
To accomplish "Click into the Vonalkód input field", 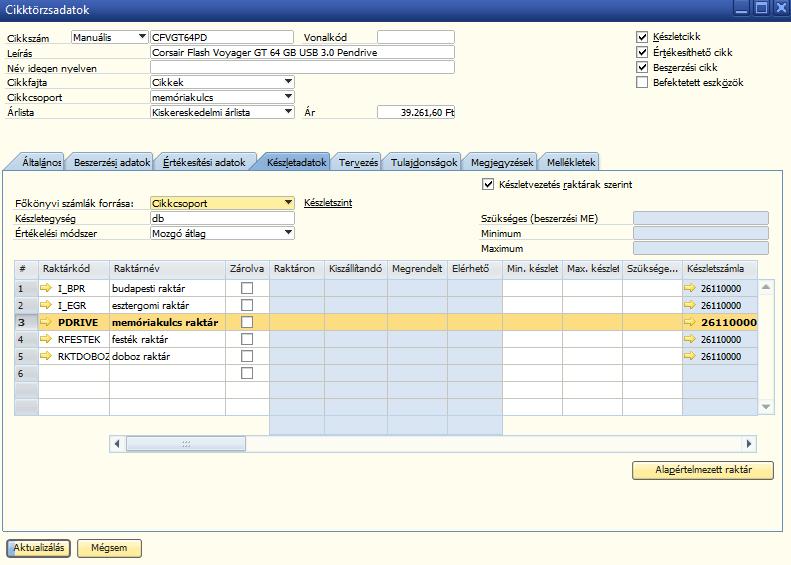I will [416, 37].
